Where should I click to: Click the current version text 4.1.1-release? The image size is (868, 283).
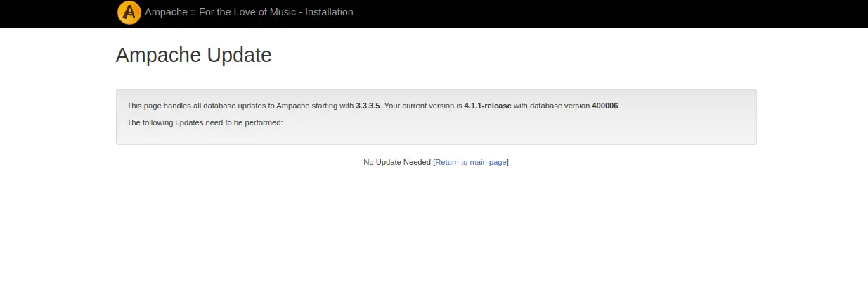(x=488, y=106)
